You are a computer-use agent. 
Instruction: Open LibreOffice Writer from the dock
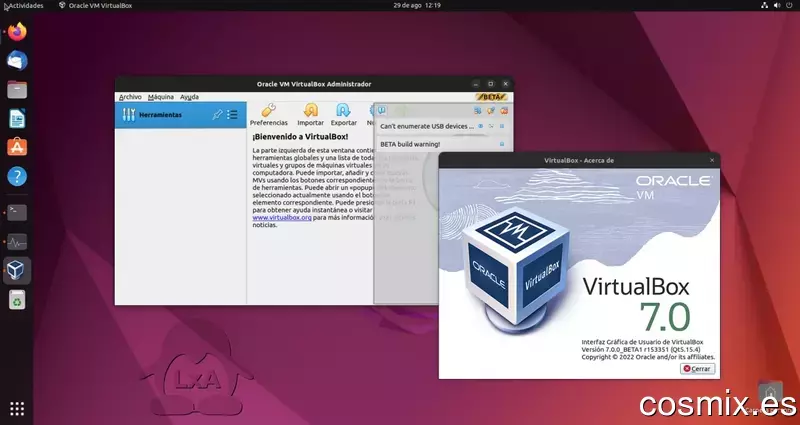coord(17,118)
